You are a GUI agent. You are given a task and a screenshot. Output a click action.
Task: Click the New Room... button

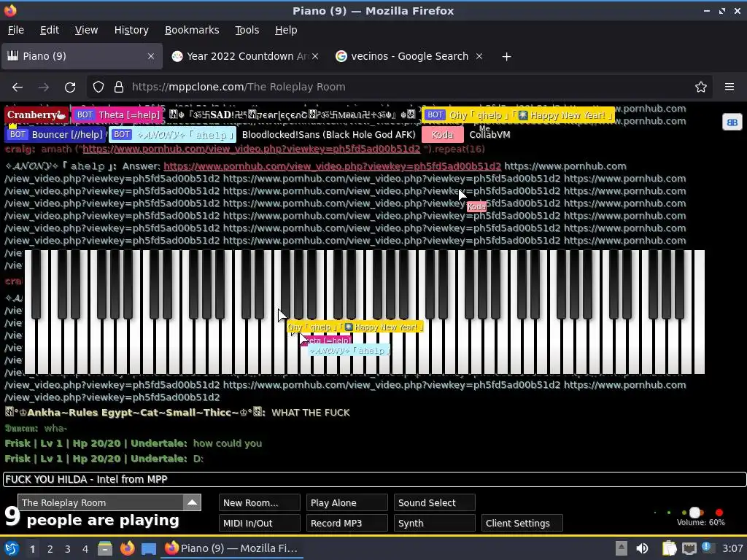(x=259, y=503)
